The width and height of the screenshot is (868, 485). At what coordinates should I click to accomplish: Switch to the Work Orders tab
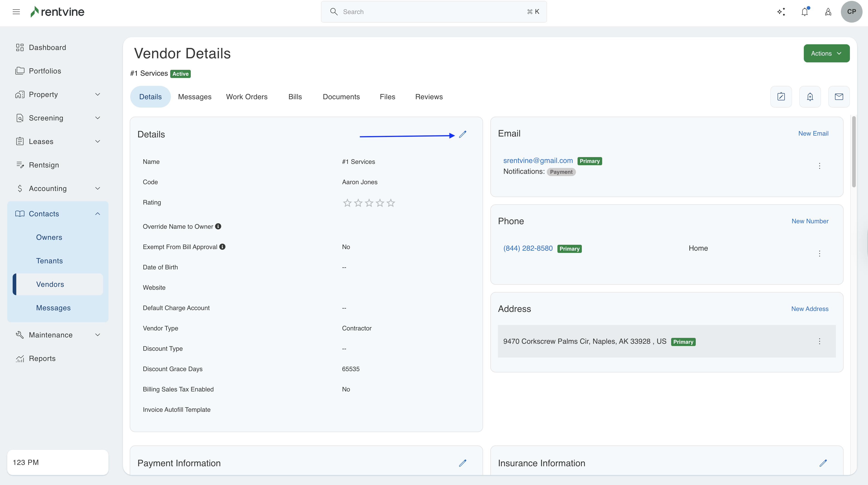click(247, 97)
